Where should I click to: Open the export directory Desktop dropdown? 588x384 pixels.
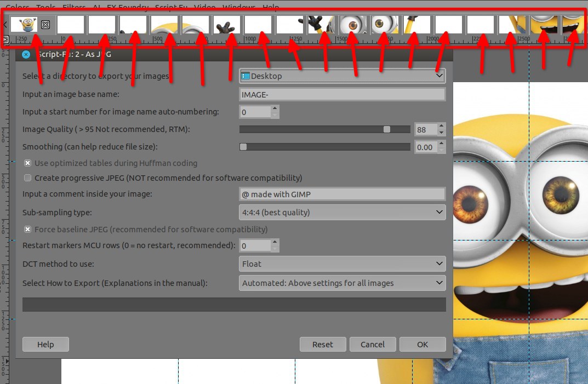point(342,76)
